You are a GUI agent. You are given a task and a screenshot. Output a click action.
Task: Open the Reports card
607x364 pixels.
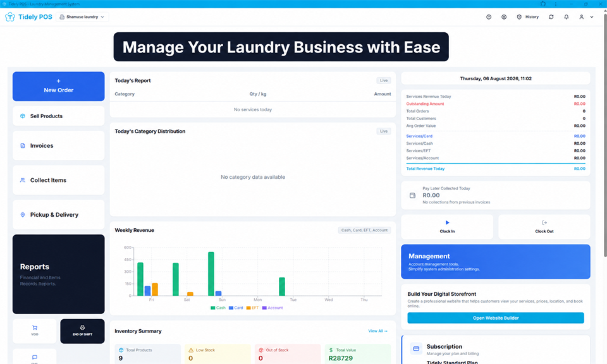(x=58, y=274)
